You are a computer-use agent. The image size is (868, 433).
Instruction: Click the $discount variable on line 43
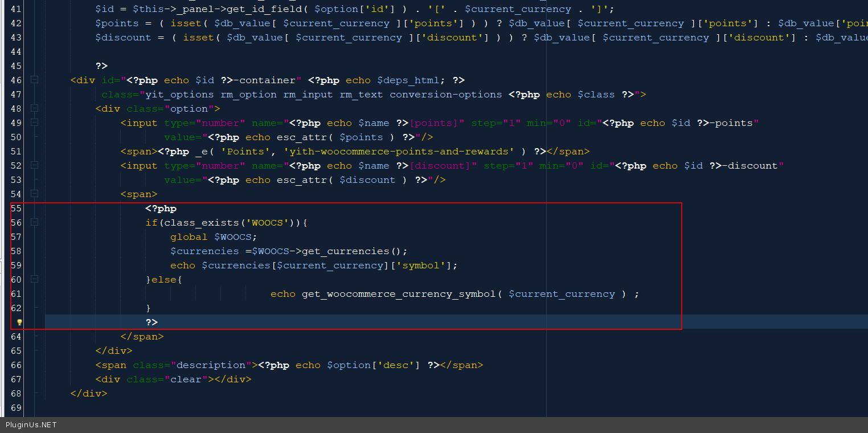pos(123,38)
